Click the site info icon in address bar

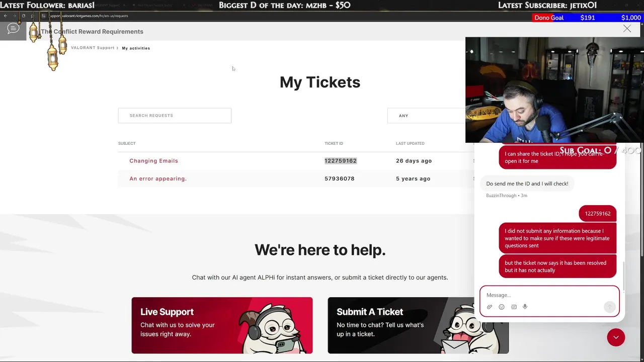43,16
